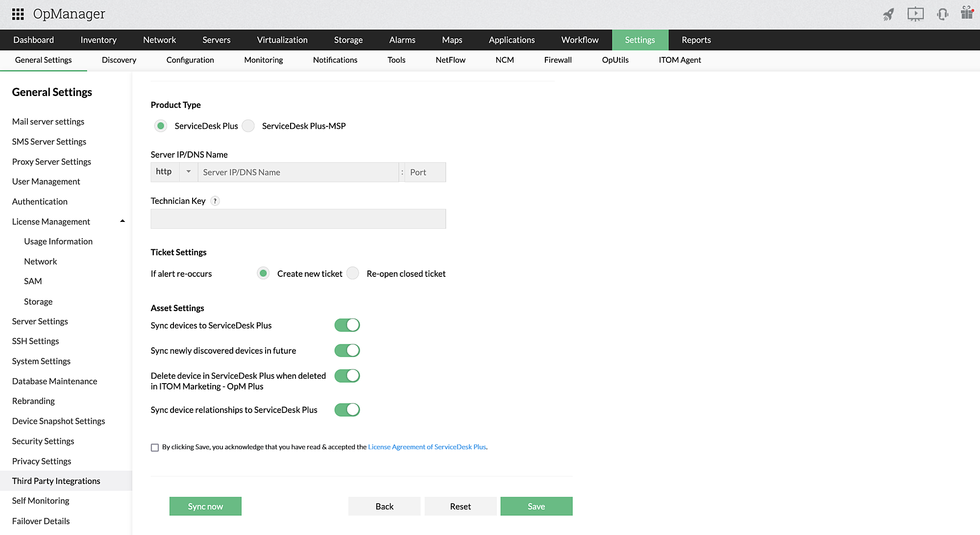The height and width of the screenshot is (535, 980).
Task: Click the Sync now button
Action: tap(205, 506)
